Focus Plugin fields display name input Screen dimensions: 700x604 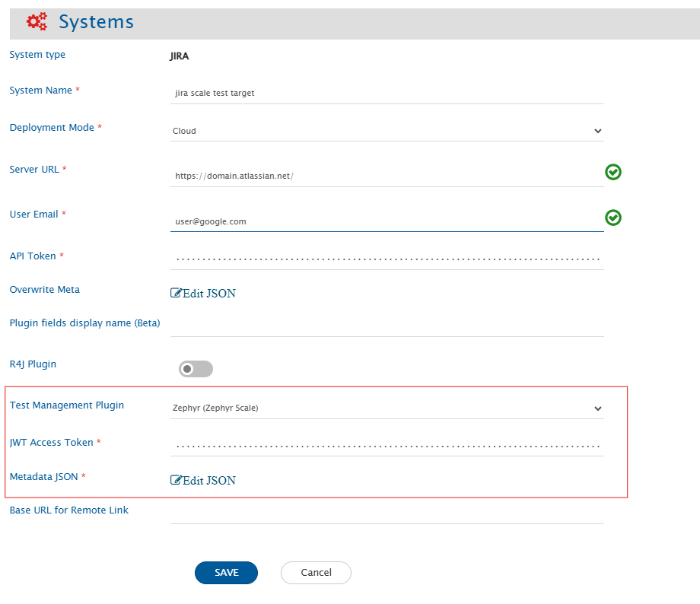pyautogui.click(x=387, y=326)
